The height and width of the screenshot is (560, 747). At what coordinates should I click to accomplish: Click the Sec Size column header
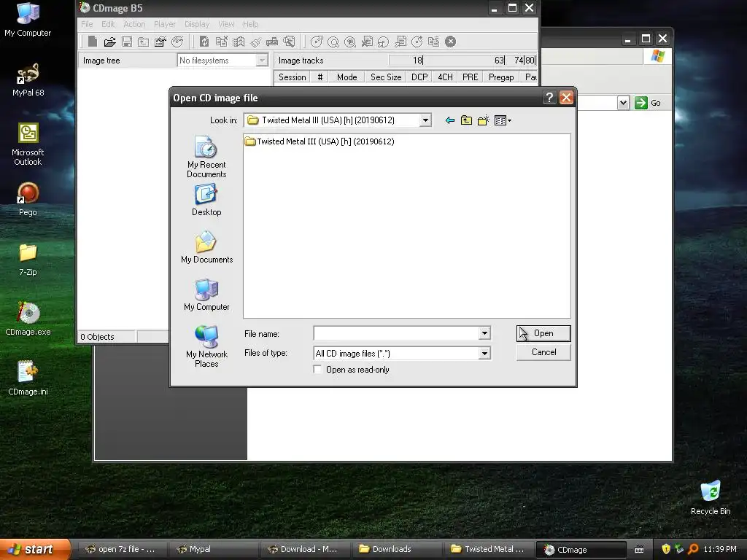point(386,77)
